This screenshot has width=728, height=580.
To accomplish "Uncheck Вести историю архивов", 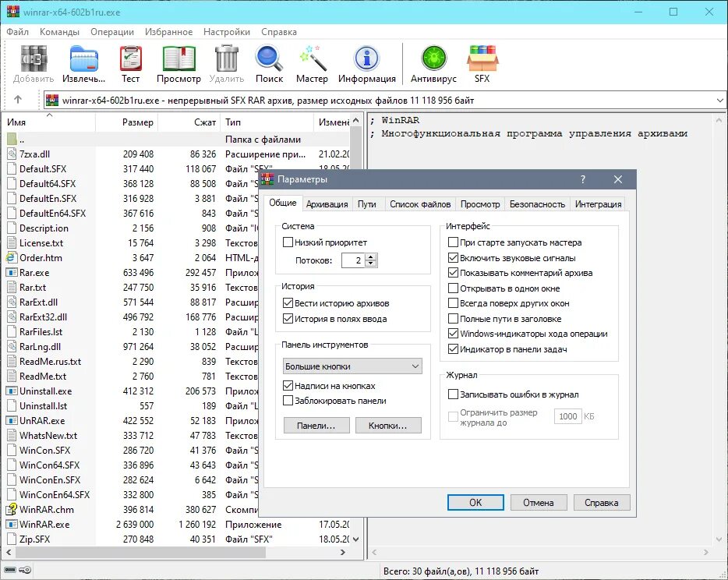I will 288,303.
